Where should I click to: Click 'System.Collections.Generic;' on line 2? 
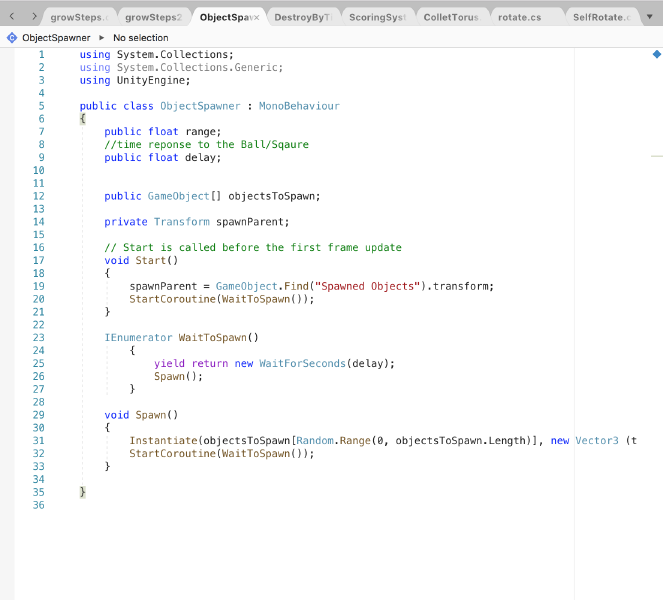point(200,67)
